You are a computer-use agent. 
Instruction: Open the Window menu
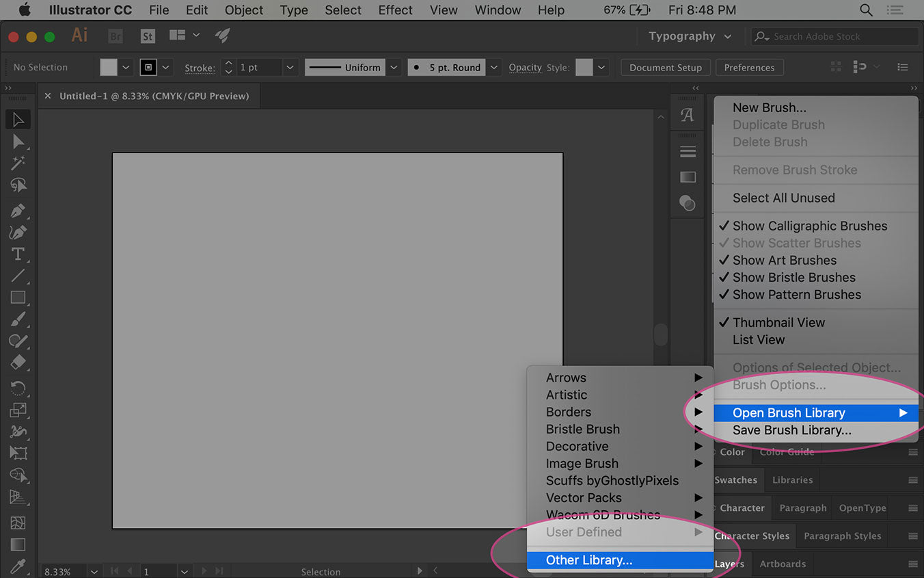(x=498, y=10)
